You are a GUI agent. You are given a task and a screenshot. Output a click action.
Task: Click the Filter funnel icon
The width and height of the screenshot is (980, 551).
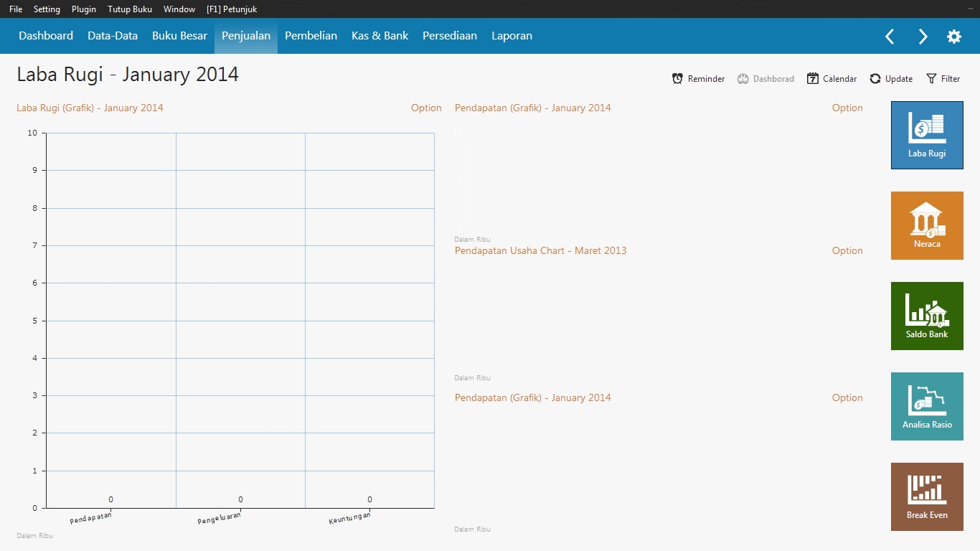932,79
